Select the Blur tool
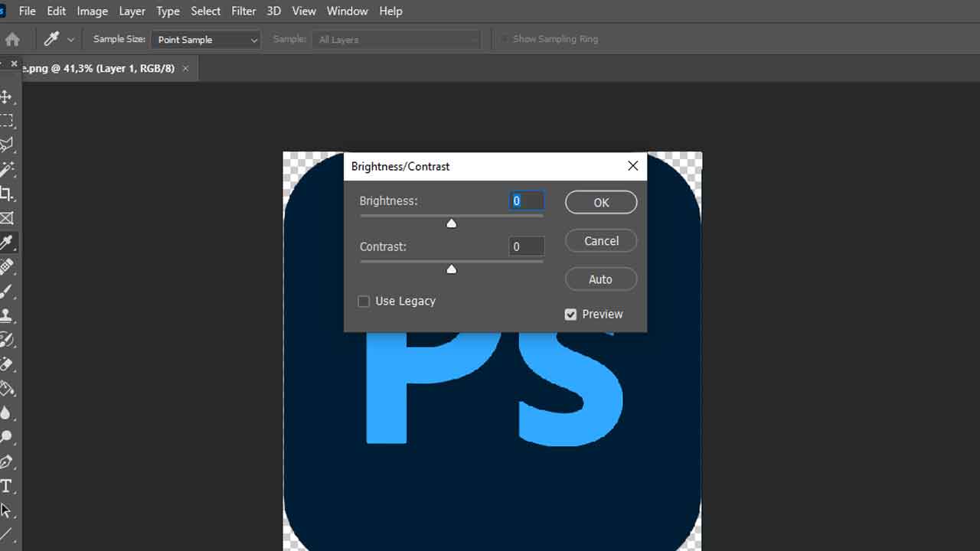Image resolution: width=980 pixels, height=551 pixels. [x=6, y=412]
